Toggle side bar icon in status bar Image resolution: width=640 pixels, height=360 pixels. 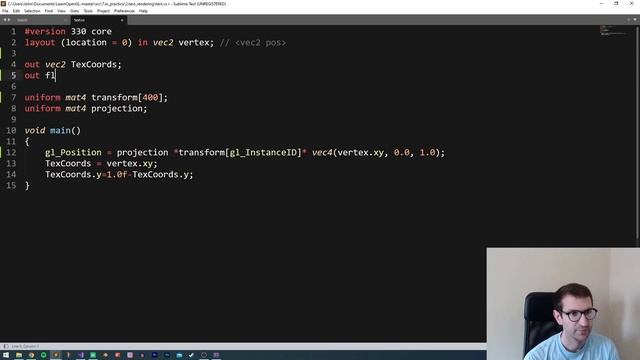[x=6, y=346]
